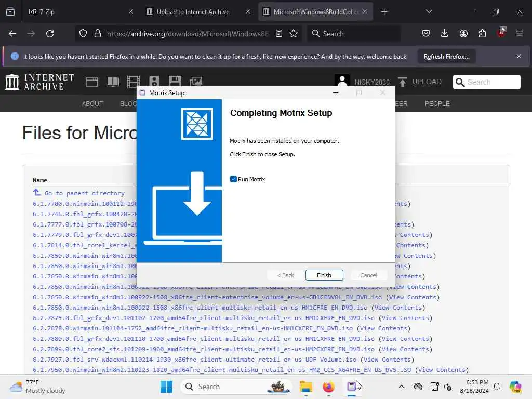Minimize the Motrix Setup window

click(336, 92)
